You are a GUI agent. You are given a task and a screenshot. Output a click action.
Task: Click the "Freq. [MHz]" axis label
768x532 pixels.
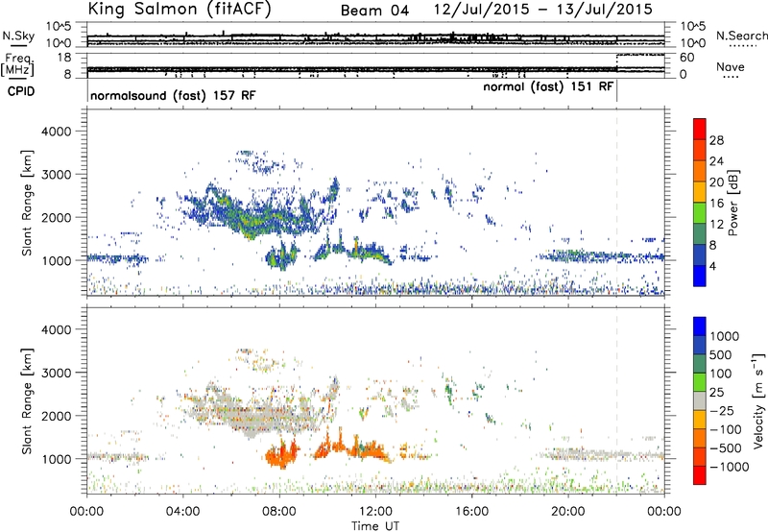pyautogui.click(x=18, y=65)
